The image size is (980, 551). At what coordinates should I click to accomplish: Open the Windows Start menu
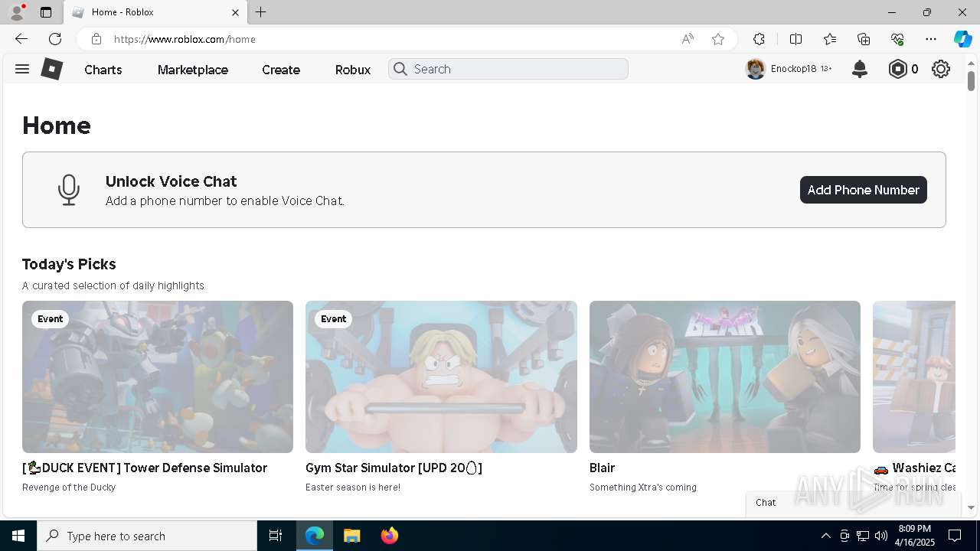click(x=18, y=536)
